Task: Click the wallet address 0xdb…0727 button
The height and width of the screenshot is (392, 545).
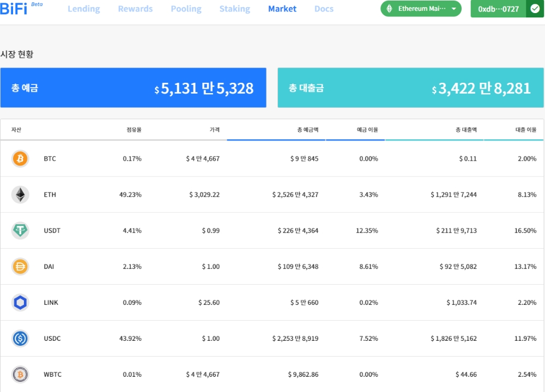Action: point(498,9)
